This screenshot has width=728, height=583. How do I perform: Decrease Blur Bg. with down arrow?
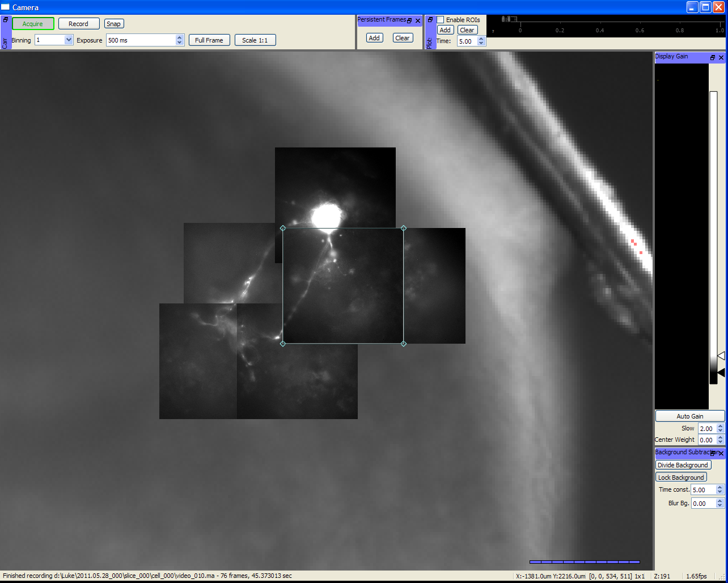click(721, 506)
